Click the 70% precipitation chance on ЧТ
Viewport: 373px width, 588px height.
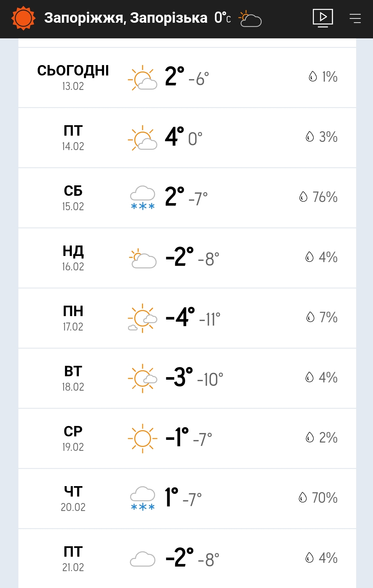pos(325,498)
